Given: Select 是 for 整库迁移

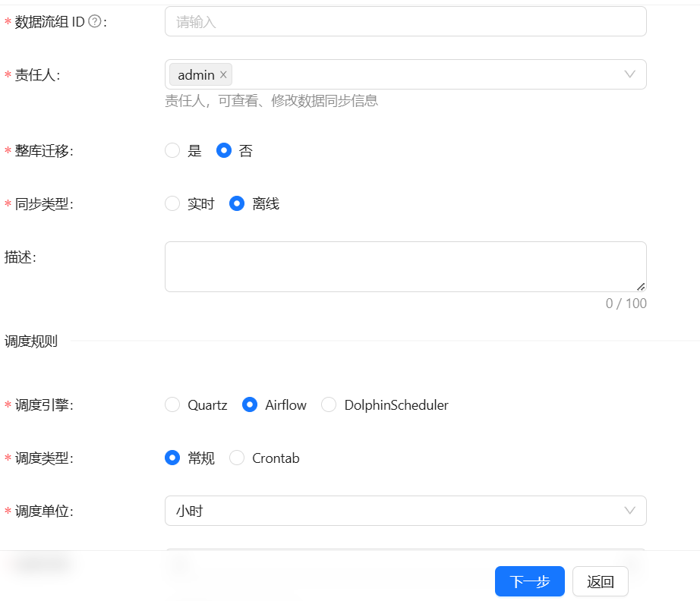Looking at the screenshot, I should click(x=172, y=150).
